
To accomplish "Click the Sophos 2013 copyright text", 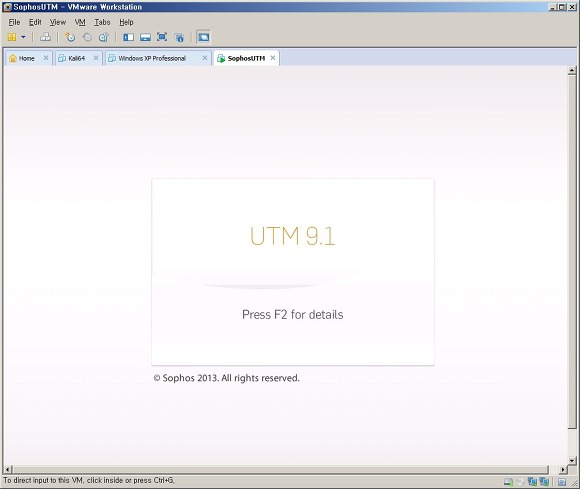I will 226,378.
